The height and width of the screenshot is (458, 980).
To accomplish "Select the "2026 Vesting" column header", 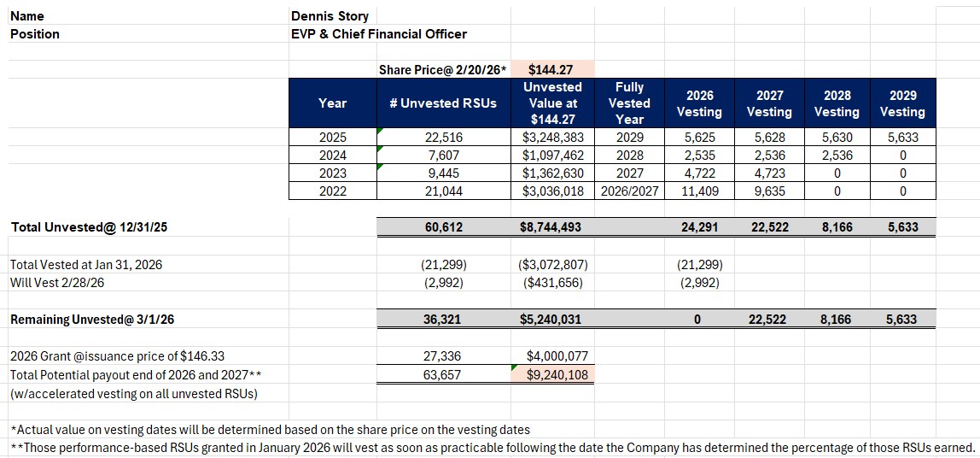I will tap(699, 103).
